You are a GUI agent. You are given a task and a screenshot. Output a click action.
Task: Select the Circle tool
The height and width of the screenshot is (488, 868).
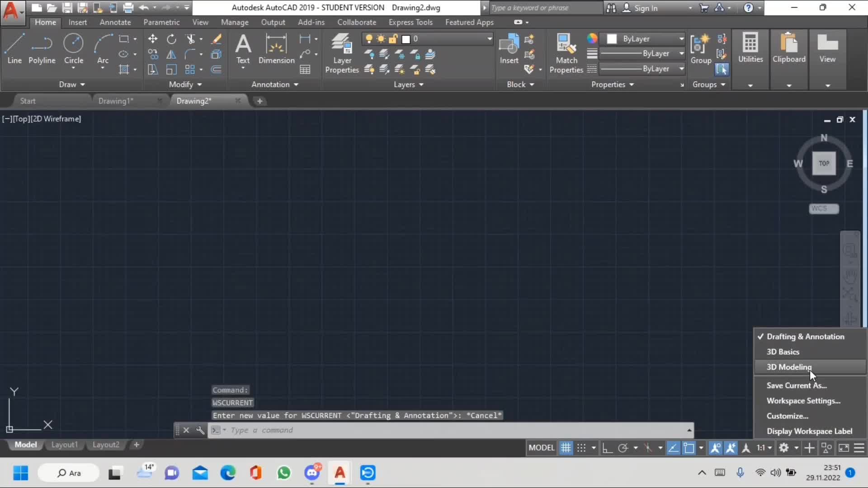coord(73,49)
